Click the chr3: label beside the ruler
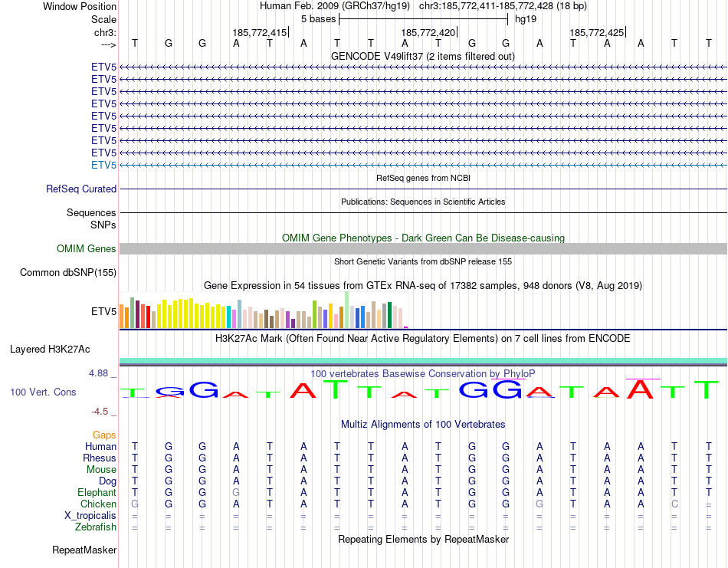 [105, 32]
